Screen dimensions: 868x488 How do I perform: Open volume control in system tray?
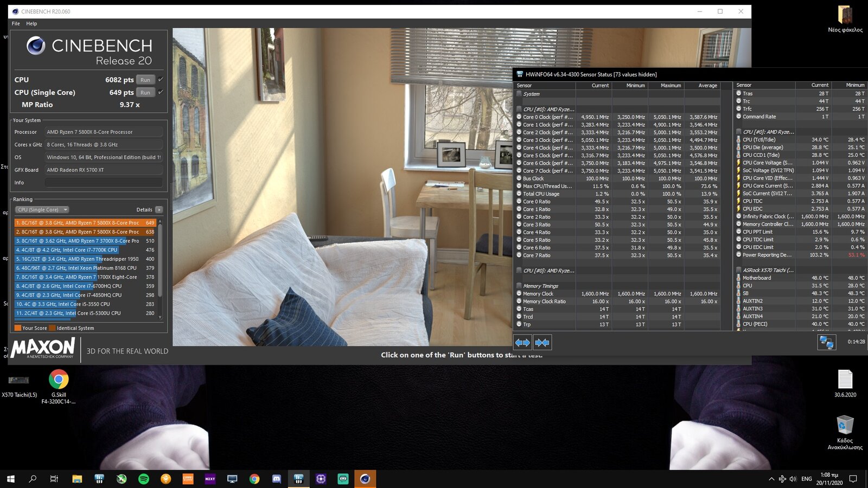tap(793, 479)
